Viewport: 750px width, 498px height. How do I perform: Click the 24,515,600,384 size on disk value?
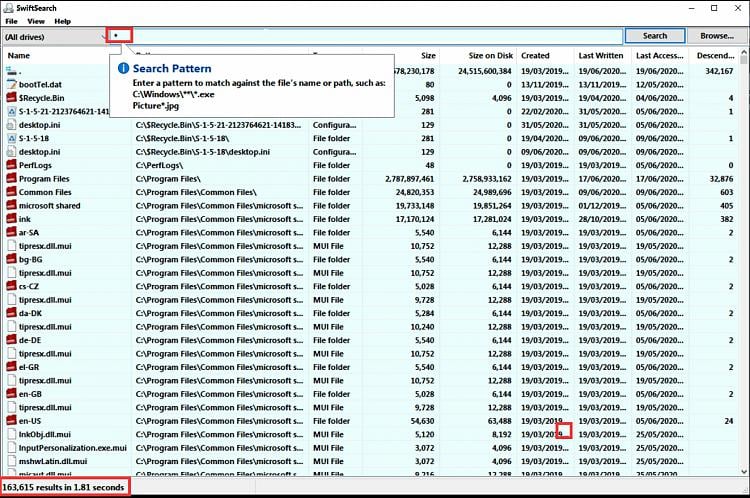click(x=485, y=71)
